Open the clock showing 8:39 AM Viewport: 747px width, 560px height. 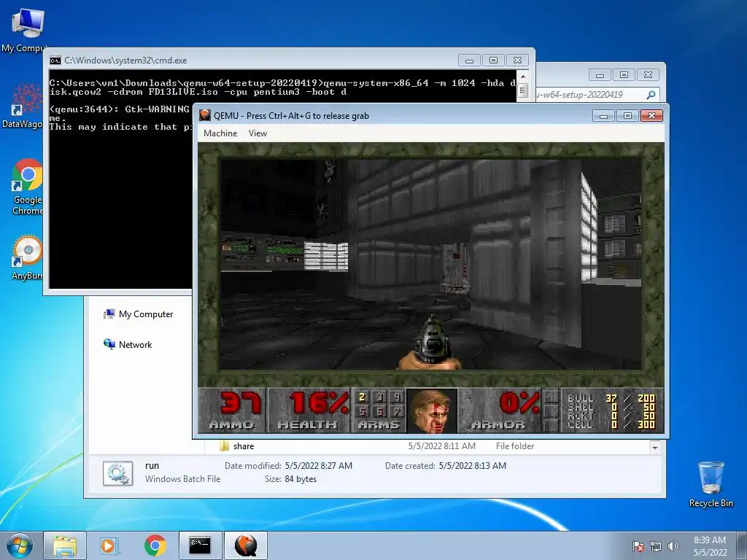(710, 545)
